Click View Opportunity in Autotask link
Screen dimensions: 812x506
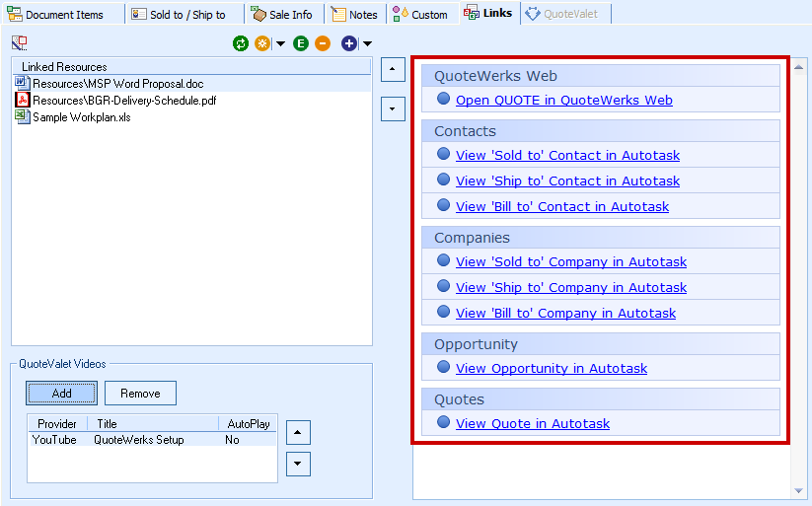[551, 368]
